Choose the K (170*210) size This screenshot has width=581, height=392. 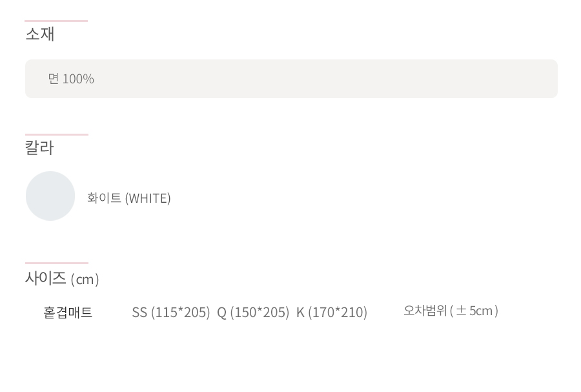332,313
